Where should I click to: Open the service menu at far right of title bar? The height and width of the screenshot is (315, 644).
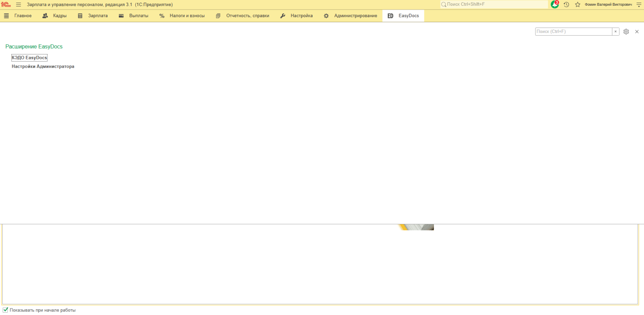coord(639,5)
